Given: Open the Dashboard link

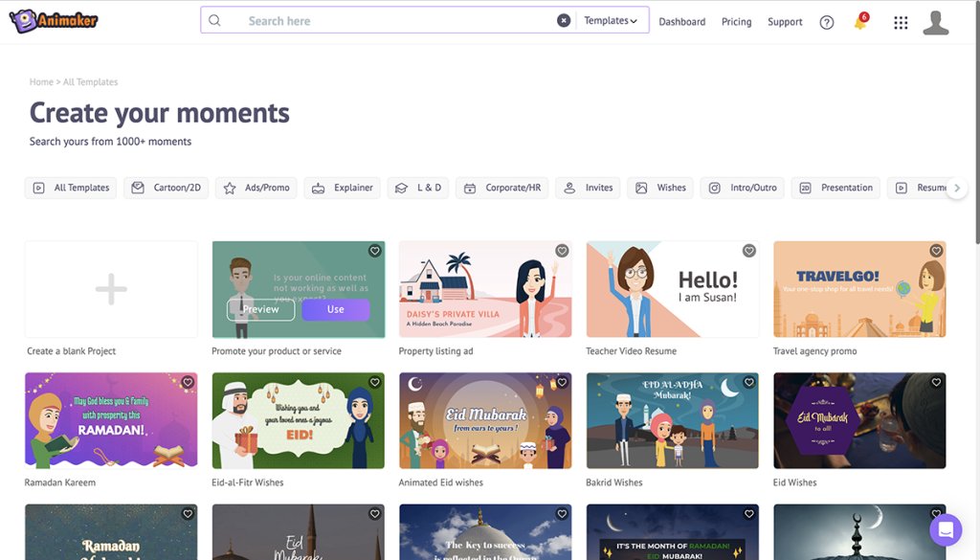Looking at the screenshot, I should click(681, 22).
